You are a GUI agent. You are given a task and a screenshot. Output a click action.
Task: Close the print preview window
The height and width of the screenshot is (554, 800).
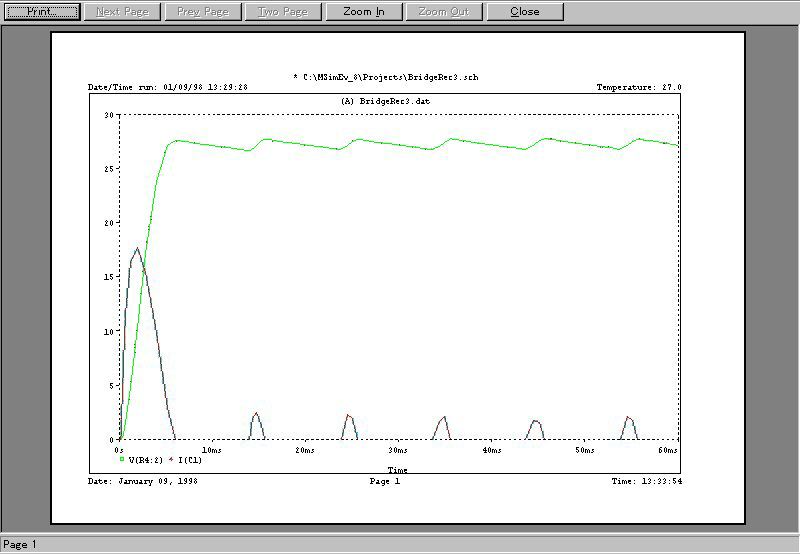click(x=525, y=12)
